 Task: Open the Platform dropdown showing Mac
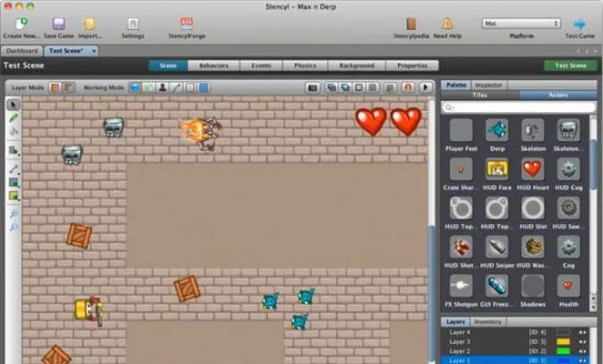[521, 24]
